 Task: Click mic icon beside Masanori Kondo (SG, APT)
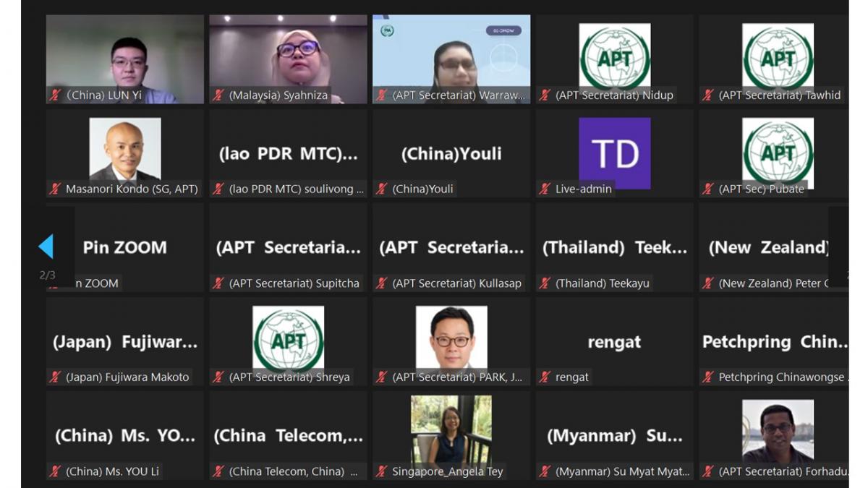(x=55, y=189)
